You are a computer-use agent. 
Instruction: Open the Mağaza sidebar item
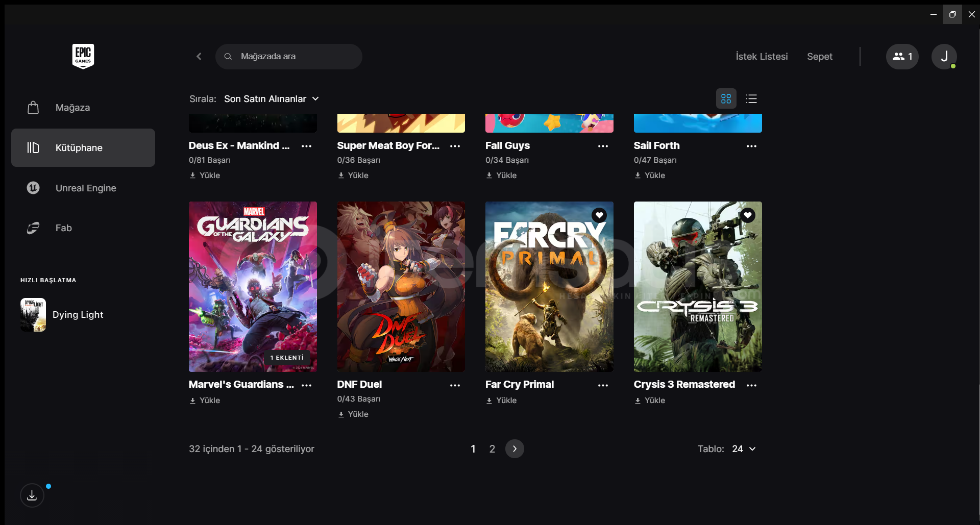pos(83,108)
